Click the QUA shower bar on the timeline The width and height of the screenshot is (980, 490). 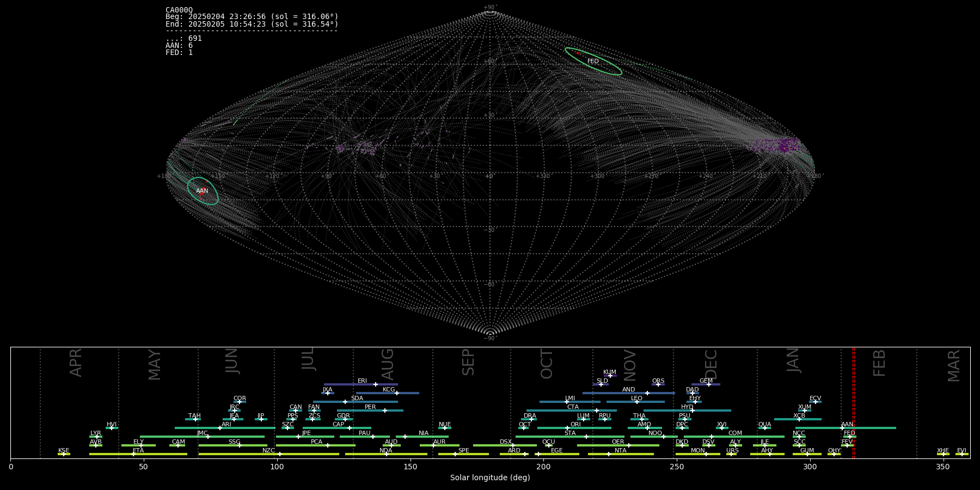coord(764,428)
